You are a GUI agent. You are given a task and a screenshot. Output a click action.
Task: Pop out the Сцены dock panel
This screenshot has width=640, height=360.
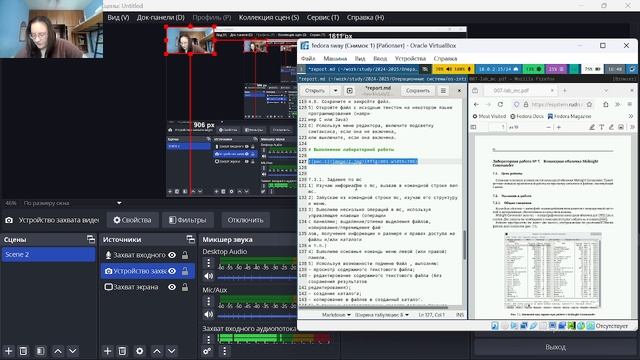tap(91, 239)
